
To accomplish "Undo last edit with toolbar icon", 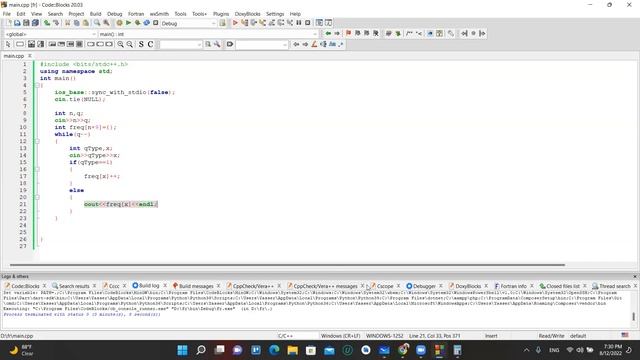I will tap(47, 23).
